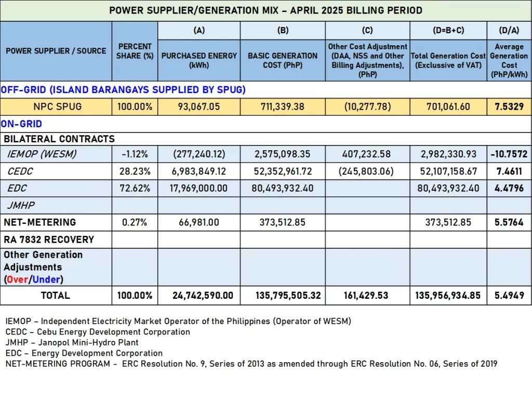Select basic cost '2,575,098.35'
This screenshot has width=532, height=399.
[282, 154]
